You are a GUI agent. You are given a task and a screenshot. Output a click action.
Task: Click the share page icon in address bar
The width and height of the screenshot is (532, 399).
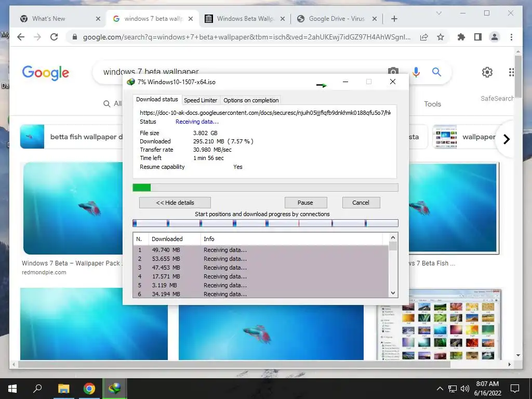pyautogui.click(x=424, y=37)
